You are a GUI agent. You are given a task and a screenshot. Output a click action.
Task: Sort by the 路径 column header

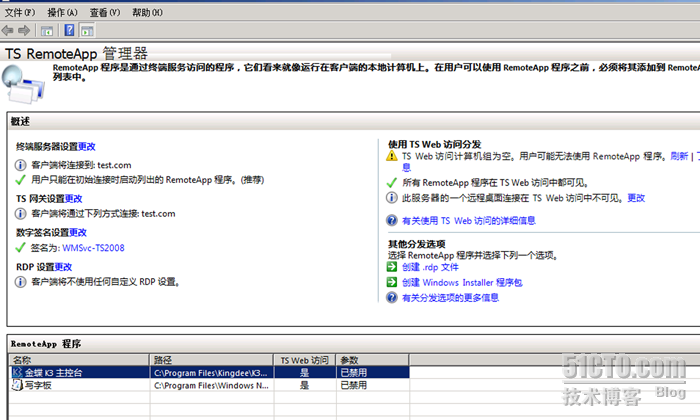coord(212,360)
